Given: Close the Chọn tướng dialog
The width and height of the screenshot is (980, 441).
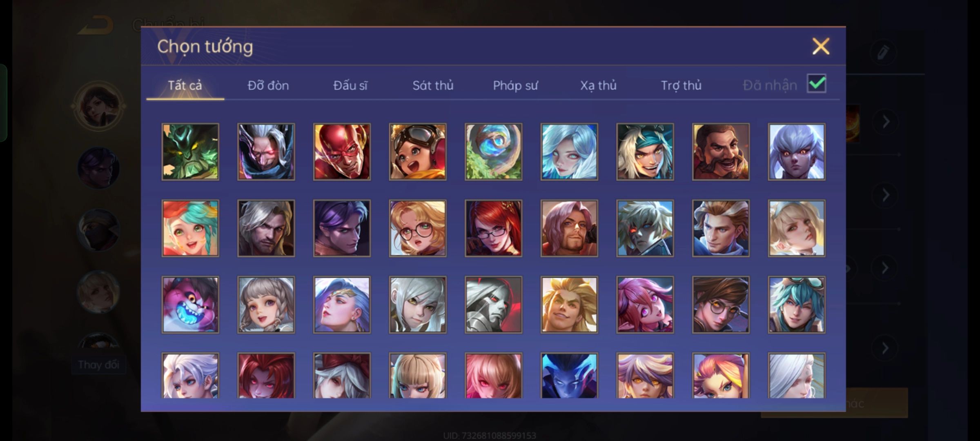Looking at the screenshot, I should [821, 46].
